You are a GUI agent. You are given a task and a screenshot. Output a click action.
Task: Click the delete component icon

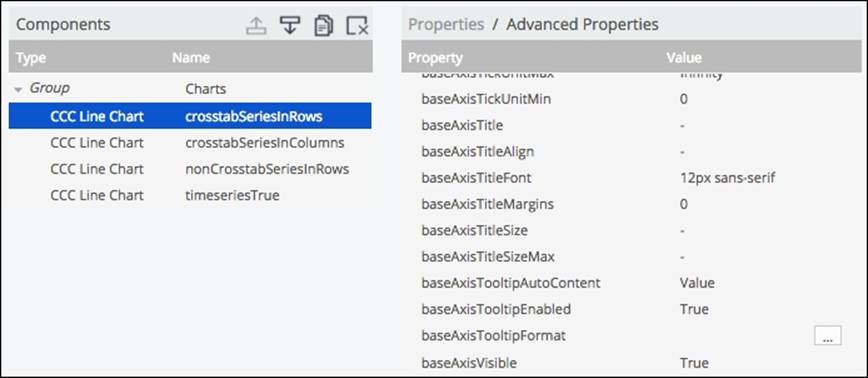(357, 25)
